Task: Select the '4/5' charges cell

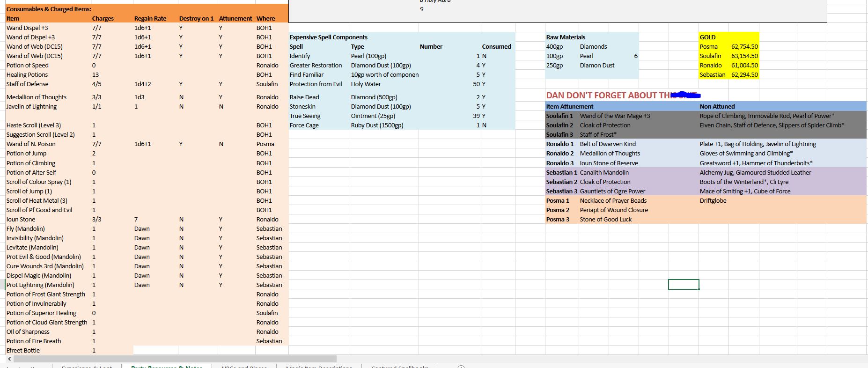Action: [x=96, y=84]
